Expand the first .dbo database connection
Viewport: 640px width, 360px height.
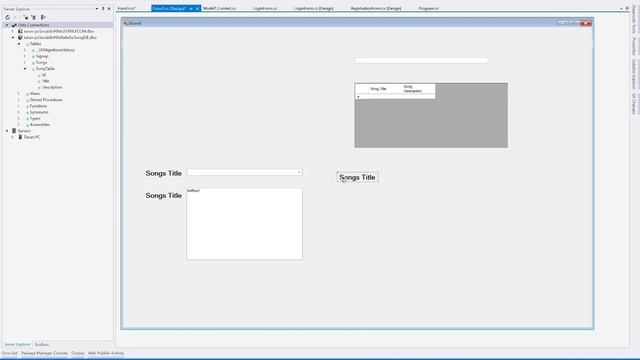(13, 31)
